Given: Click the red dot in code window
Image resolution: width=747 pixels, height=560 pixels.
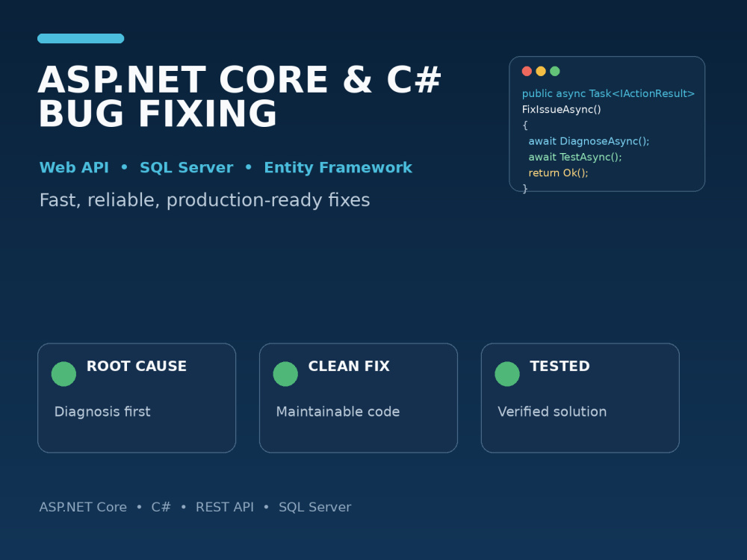Looking at the screenshot, I should pos(527,71).
